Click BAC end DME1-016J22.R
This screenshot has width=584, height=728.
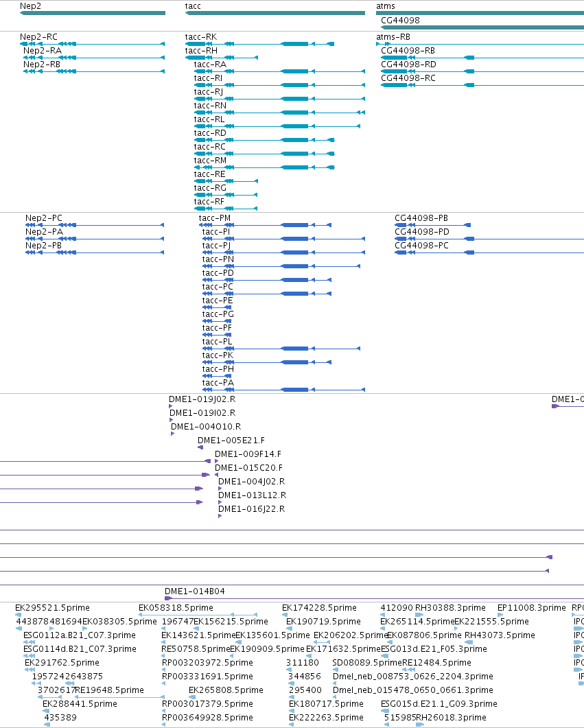pyautogui.click(x=252, y=509)
